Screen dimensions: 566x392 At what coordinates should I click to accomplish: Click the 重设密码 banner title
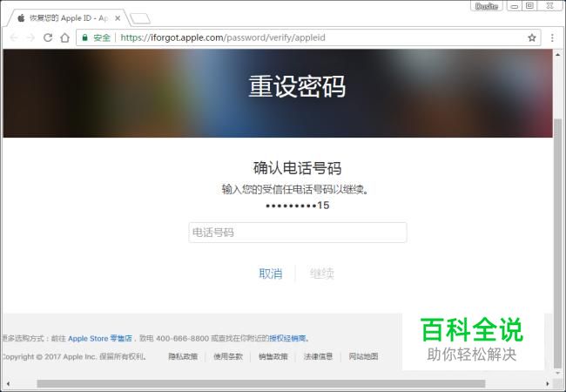(297, 86)
